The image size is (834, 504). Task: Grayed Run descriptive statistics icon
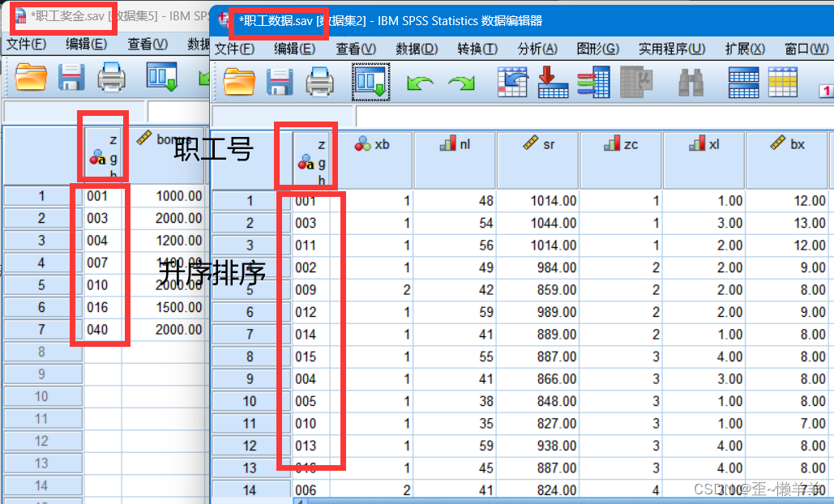coord(636,82)
